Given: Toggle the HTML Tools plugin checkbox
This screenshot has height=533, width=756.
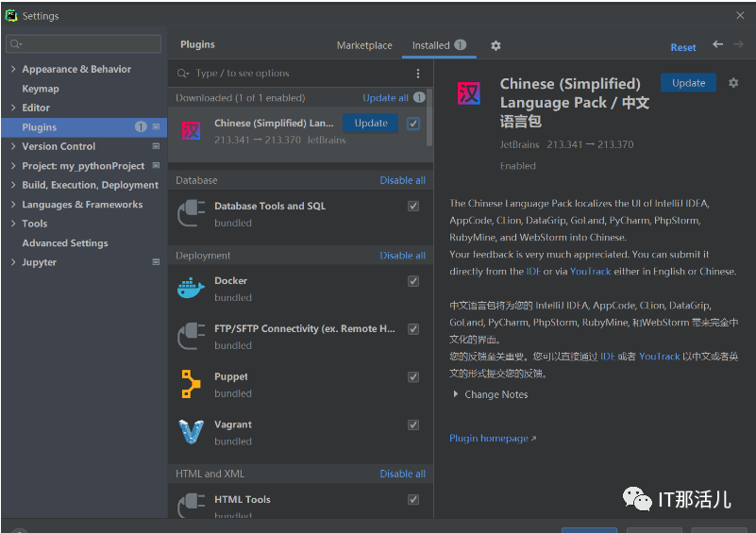Looking at the screenshot, I should [413, 500].
